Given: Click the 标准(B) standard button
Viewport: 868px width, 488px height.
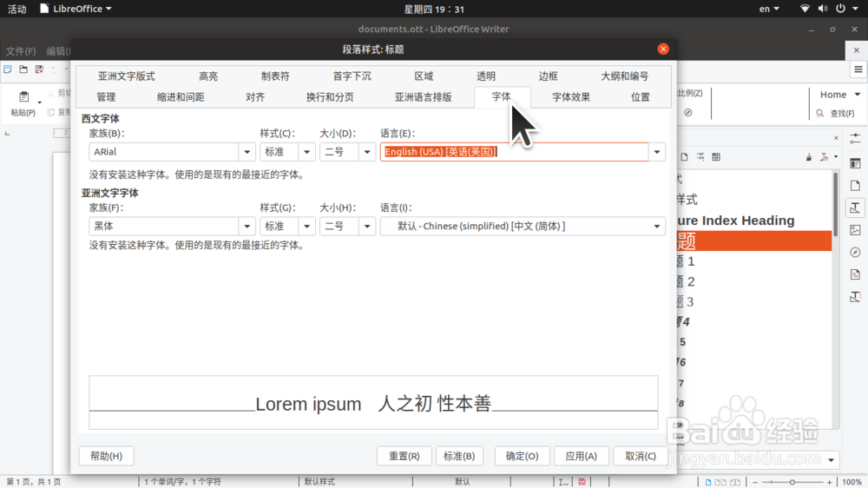Looking at the screenshot, I should click(x=459, y=456).
